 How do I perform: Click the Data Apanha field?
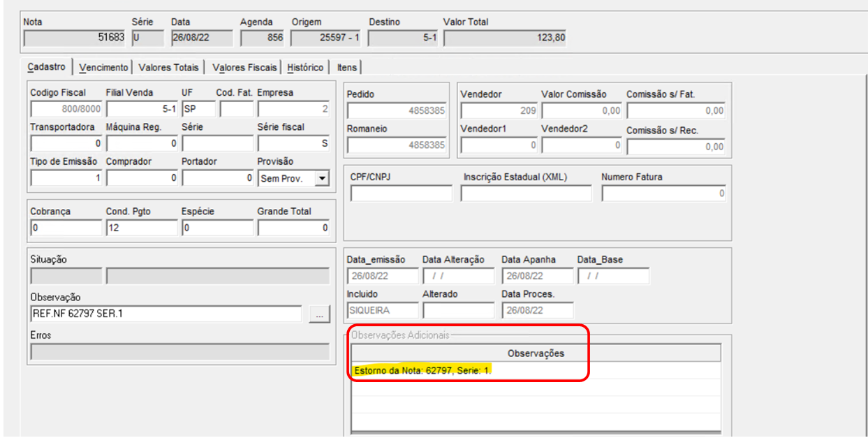[x=538, y=276]
